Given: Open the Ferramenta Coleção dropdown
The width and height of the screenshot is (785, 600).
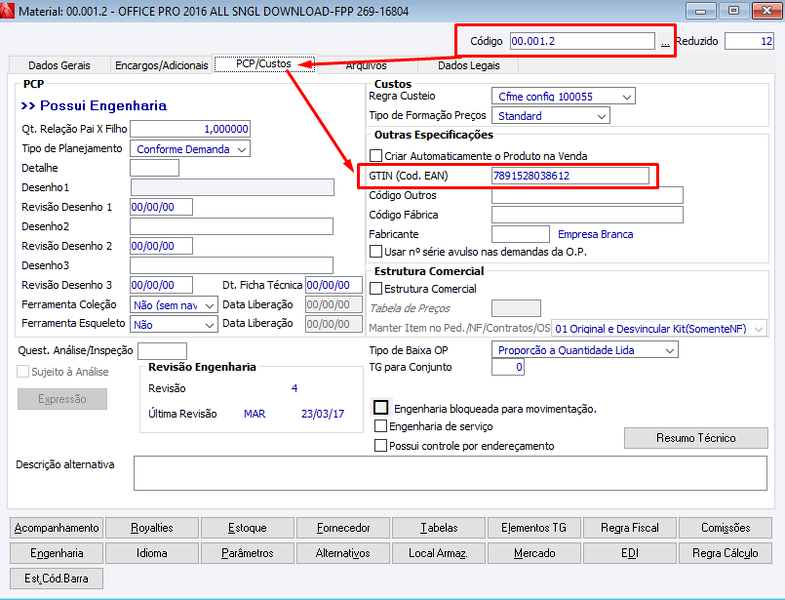Looking at the screenshot, I should tap(210, 305).
